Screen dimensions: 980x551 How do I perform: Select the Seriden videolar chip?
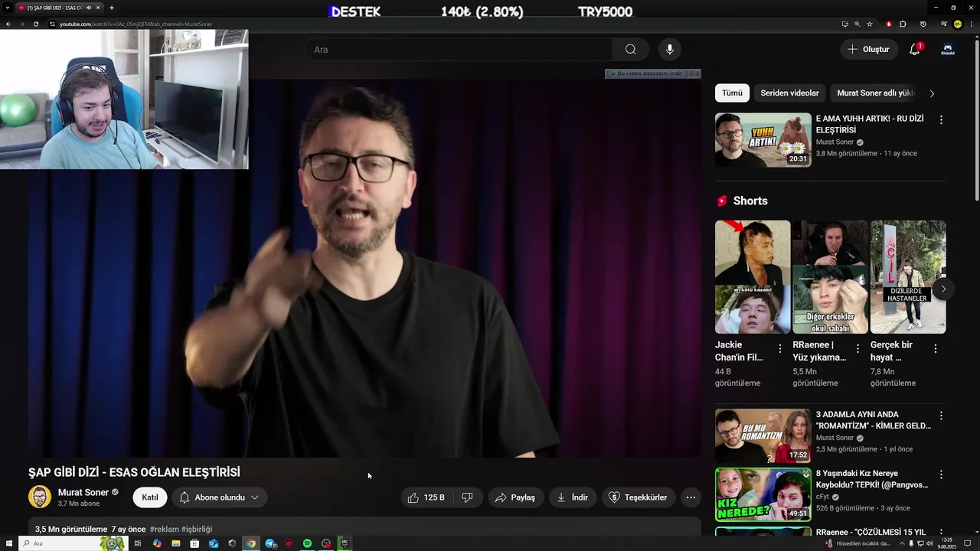pos(789,93)
